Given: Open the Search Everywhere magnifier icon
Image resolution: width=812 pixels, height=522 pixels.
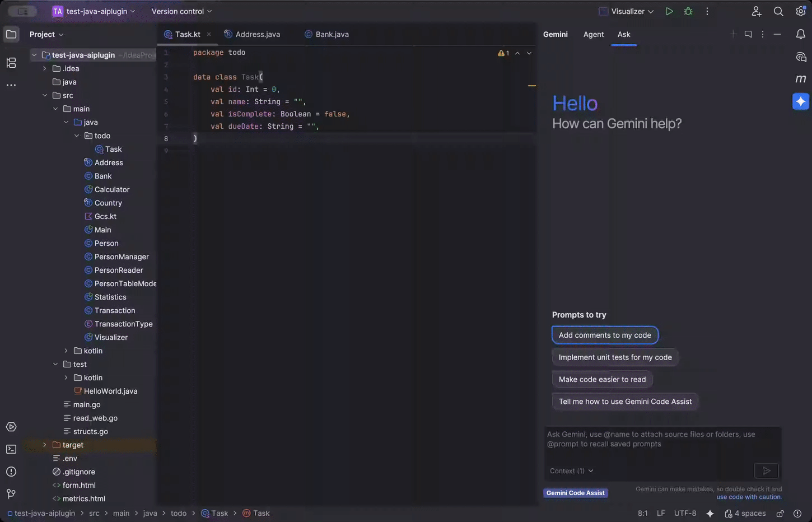Looking at the screenshot, I should (x=778, y=11).
